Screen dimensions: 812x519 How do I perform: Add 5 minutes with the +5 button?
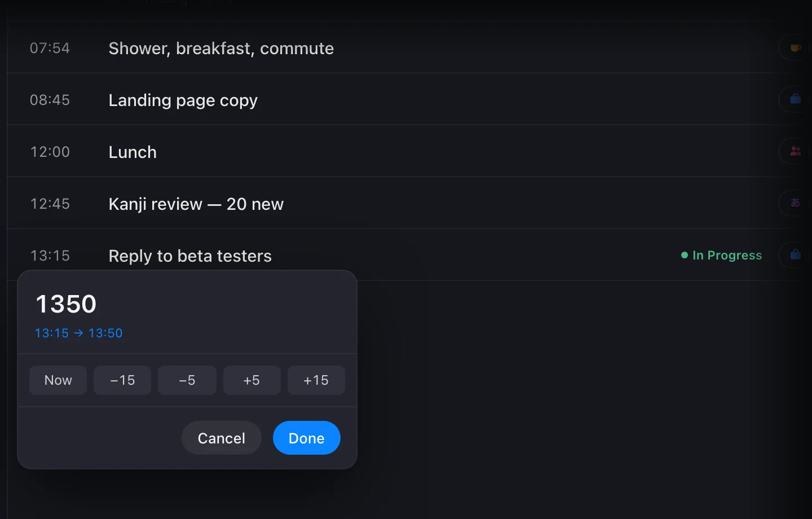tap(251, 380)
